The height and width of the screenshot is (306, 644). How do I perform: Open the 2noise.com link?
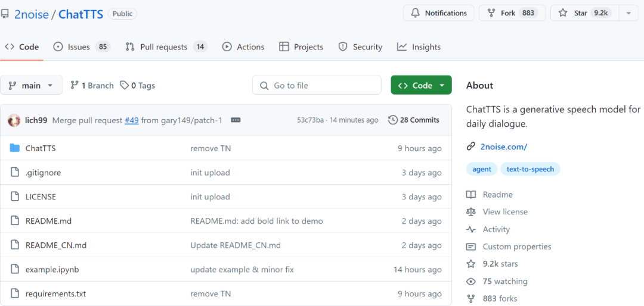click(x=503, y=146)
